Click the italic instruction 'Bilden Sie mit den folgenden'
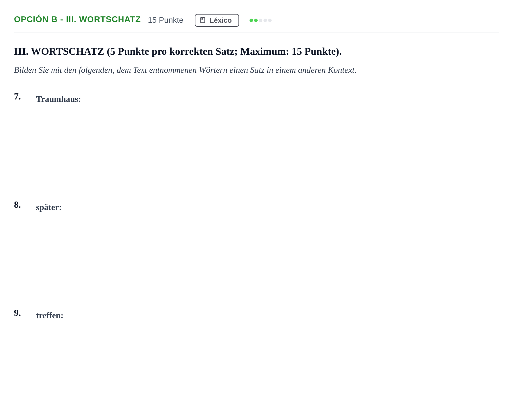This screenshot has height=420, width=513. [185, 70]
